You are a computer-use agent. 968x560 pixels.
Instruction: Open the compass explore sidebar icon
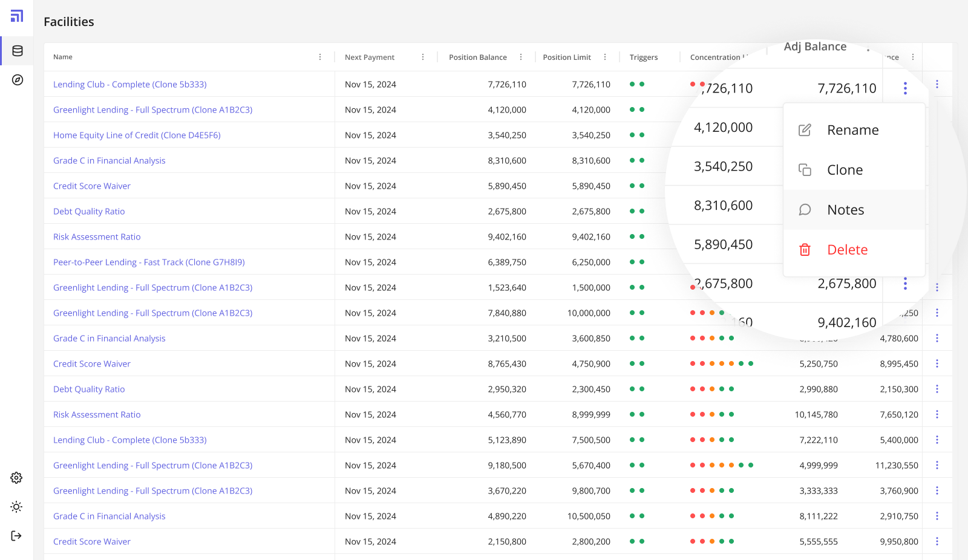click(18, 80)
